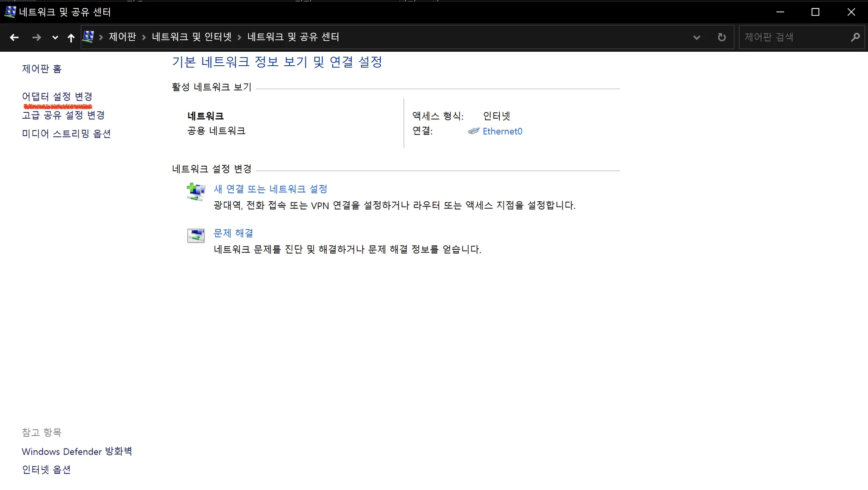
Task: Open recent locations dropdown arrow
Action: pos(55,37)
